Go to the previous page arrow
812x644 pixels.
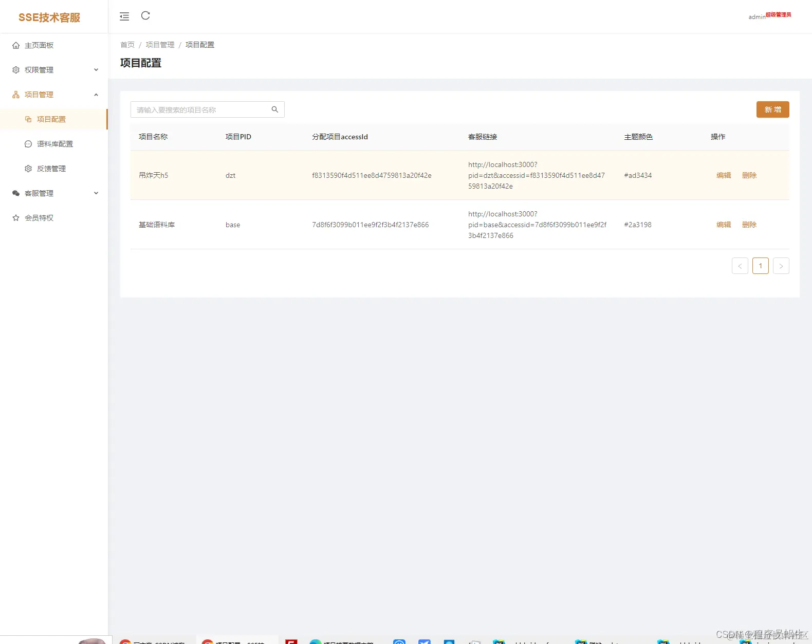click(x=740, y=266)
